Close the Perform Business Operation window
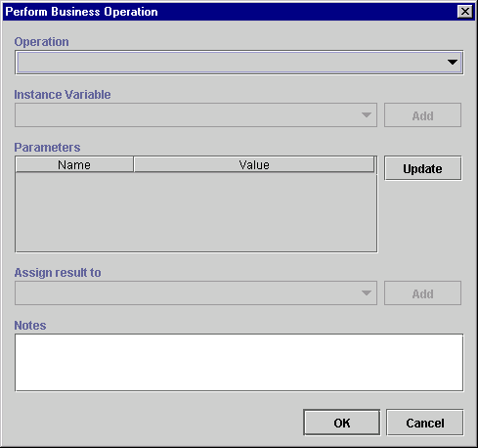This screenshot has height=448, width=478. (465, 12)
